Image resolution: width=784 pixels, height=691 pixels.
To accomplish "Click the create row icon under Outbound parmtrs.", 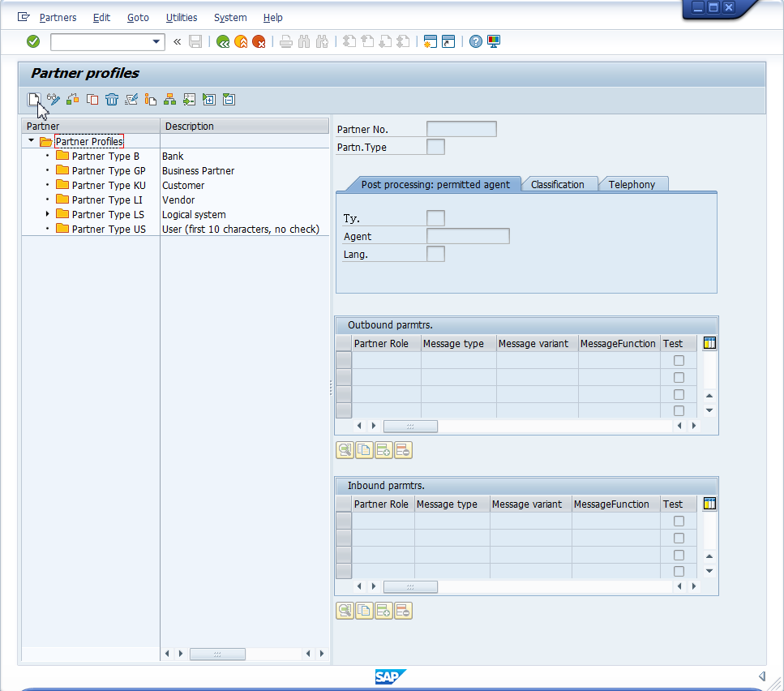I will [x=383, y=450].
